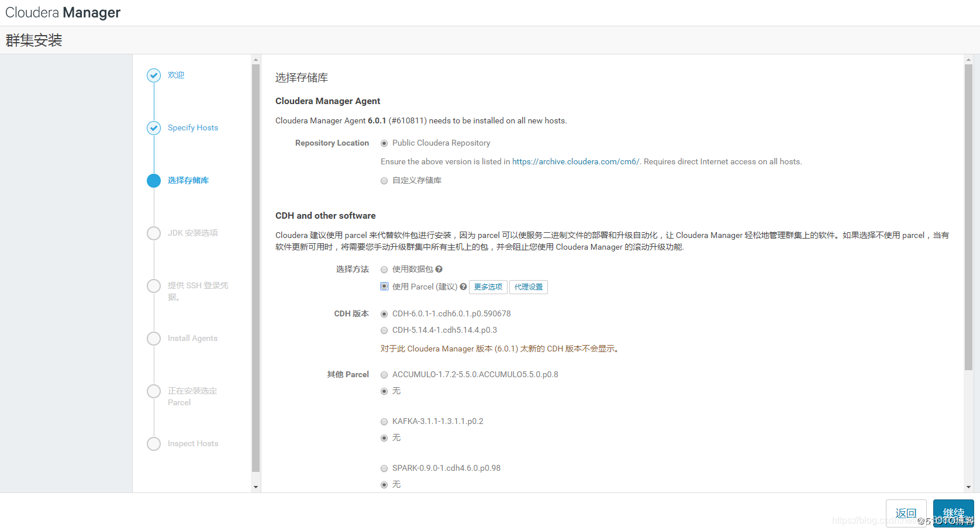Go to the 欢迎 wizard step
980x531 pixels.
pos(176,75)
